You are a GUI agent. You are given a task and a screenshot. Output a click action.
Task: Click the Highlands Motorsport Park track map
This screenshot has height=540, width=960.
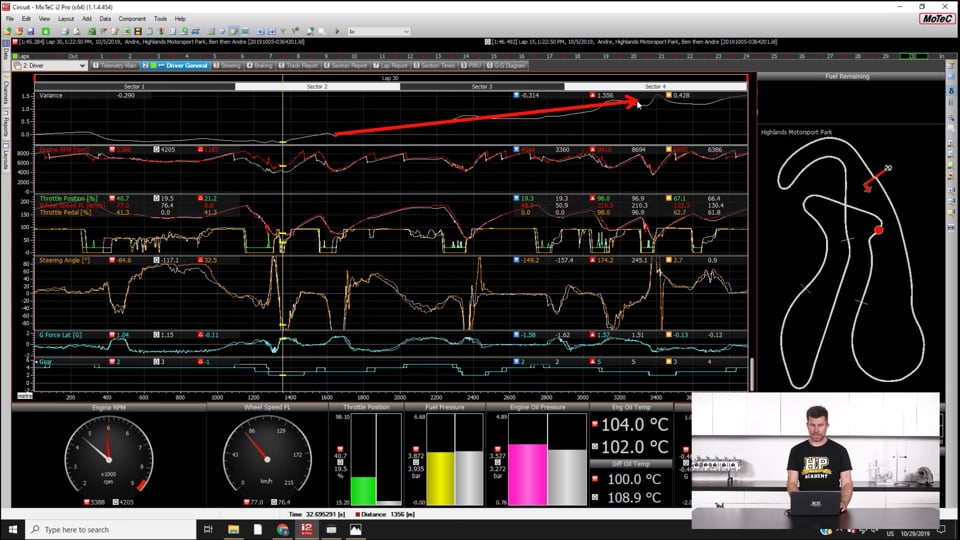tap(851, 263)
